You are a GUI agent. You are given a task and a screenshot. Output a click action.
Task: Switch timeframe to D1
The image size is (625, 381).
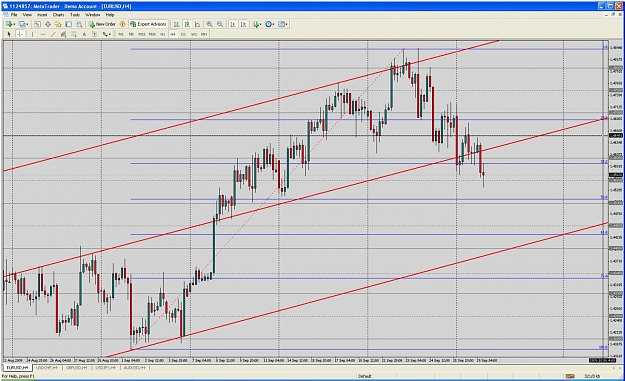click(183, 34)
